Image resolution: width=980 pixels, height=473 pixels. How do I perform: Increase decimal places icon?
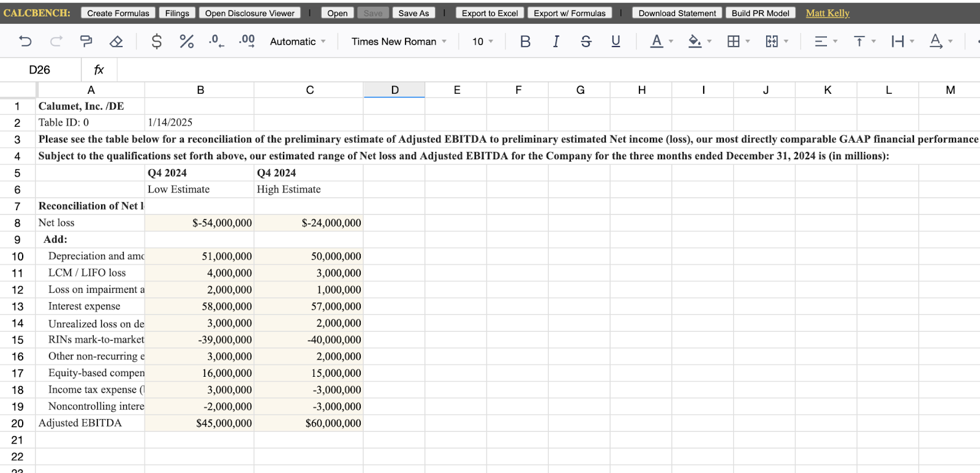247,41
